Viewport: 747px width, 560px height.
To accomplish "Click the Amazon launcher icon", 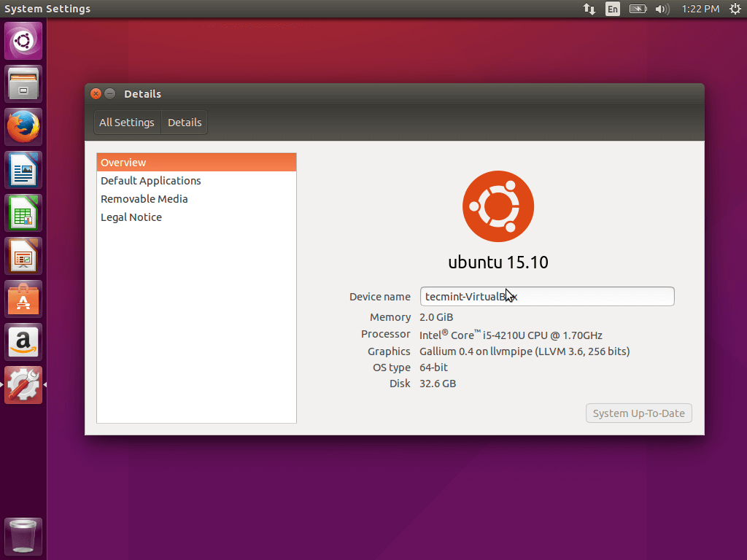I will 23,342.
